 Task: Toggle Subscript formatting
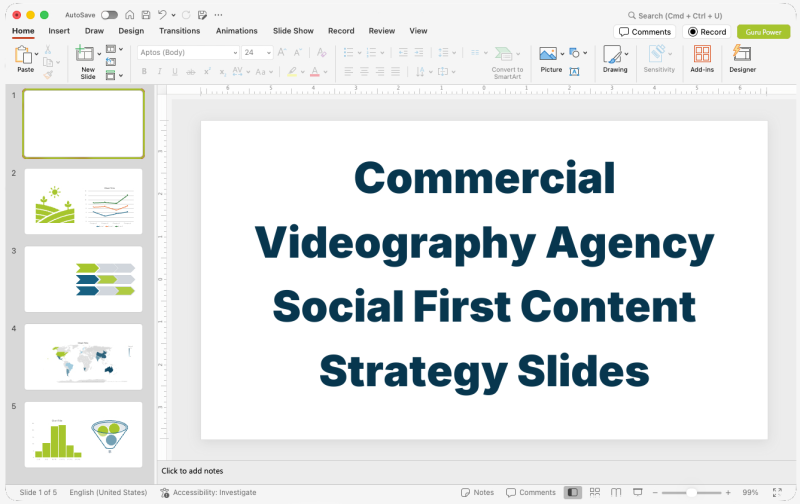(222, 72)
